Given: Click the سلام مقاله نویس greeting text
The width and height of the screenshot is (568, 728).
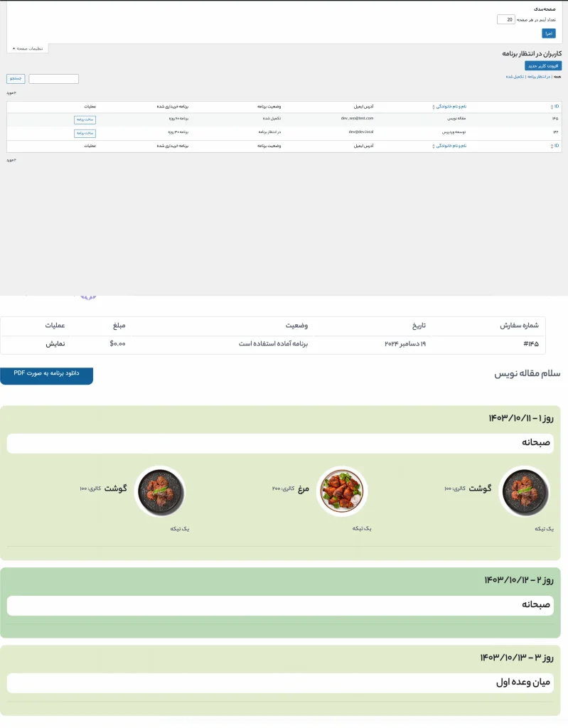Looking at the screenshot, I should coord(527,374).
